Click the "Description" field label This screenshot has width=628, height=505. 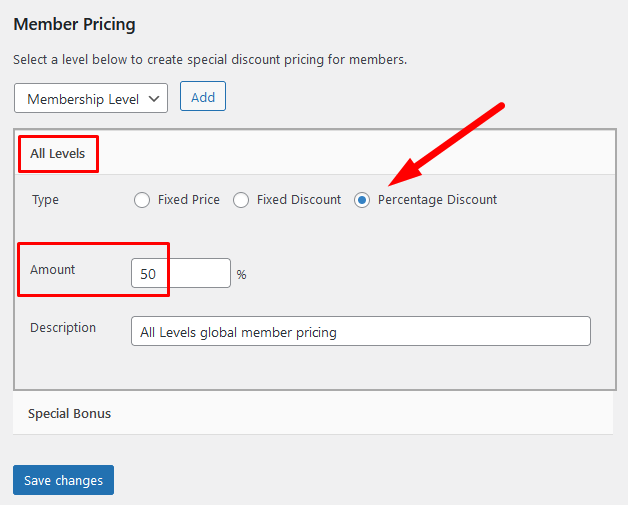click(x=63, y=328)
